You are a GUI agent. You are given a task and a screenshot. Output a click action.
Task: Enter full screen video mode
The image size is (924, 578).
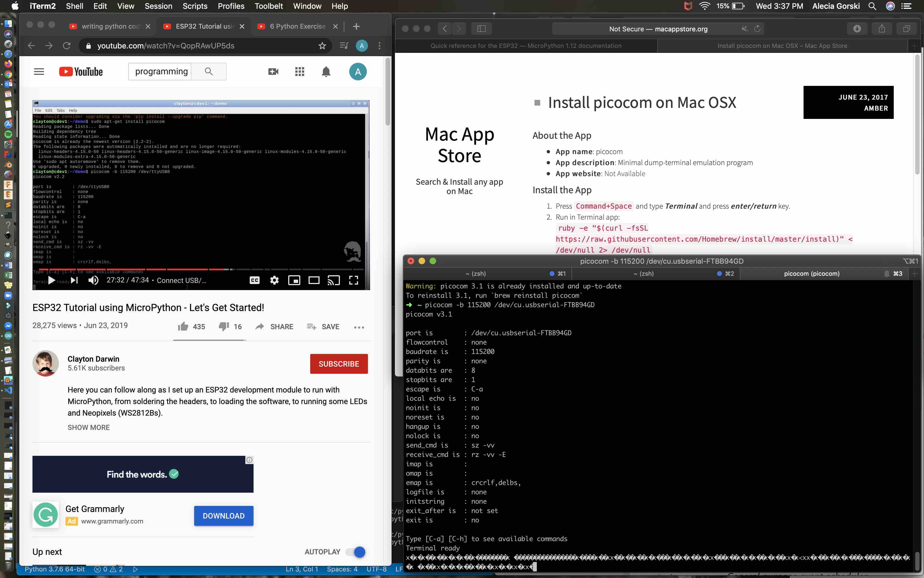354,280
